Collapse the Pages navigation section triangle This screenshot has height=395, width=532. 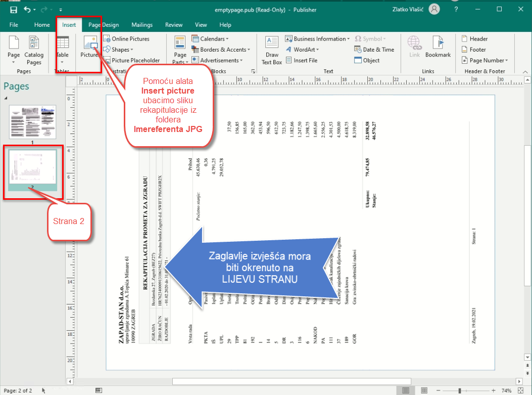pyautogui.click(x=6, y=98)
